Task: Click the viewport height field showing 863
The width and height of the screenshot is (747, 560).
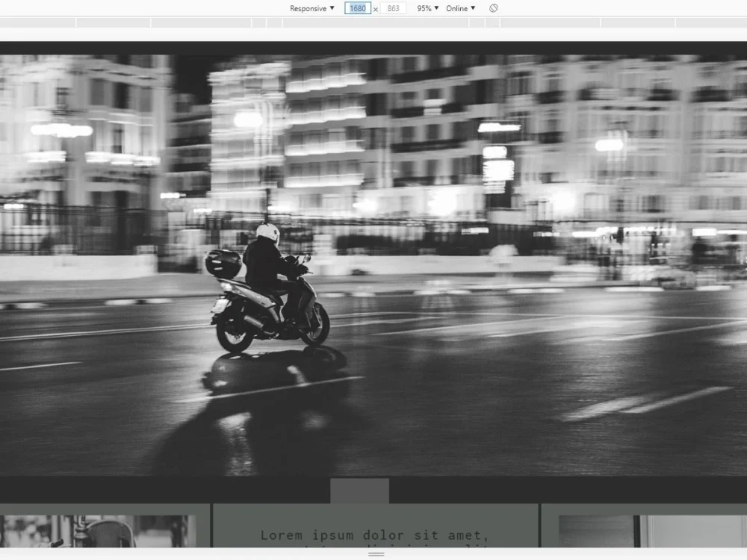Action: pos(393,8)
